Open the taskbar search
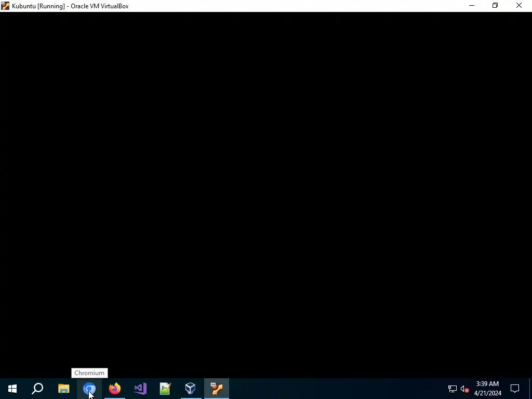 coord(37,389)
